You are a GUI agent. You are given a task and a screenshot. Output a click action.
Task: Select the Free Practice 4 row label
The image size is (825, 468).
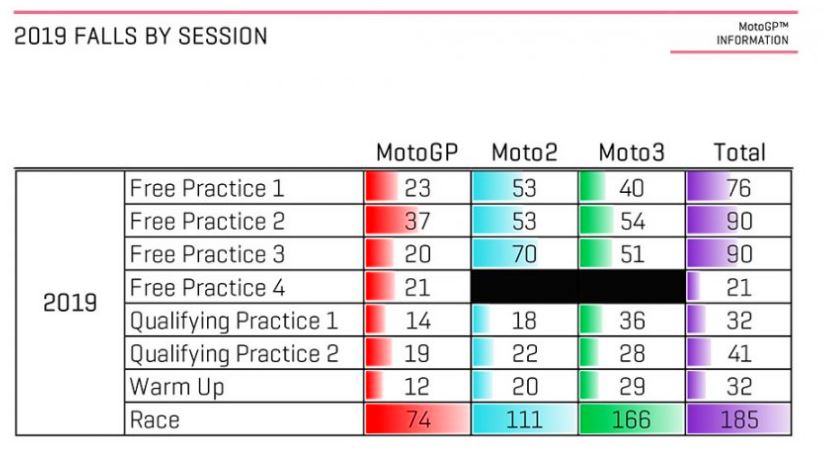[207, 288]
